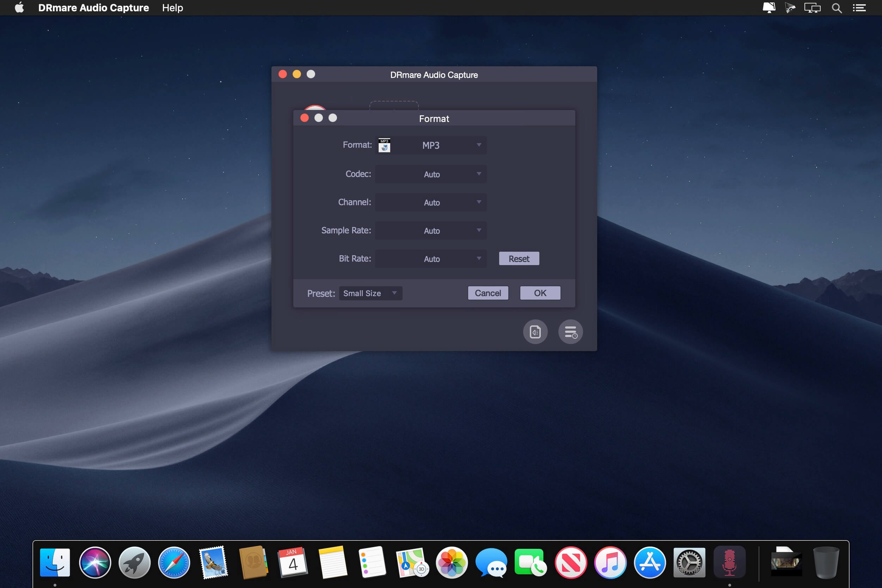Open the Codec dropdown
The height and width of the screenshot is (588, 882).
(x=431, y=174)
